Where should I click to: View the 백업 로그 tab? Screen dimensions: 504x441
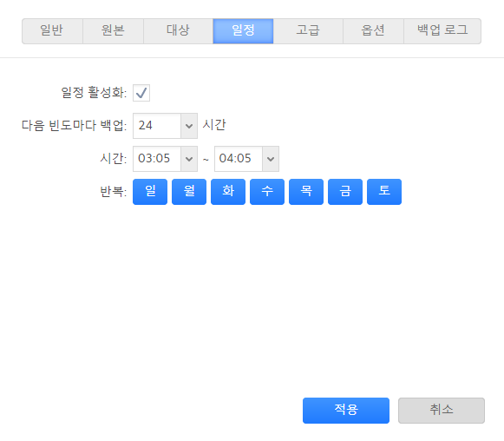[442, 31]
